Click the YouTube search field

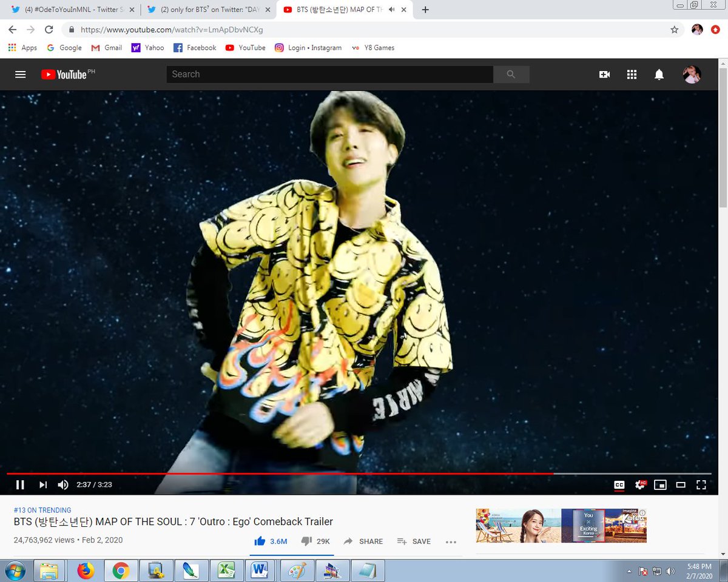(329, 74)
